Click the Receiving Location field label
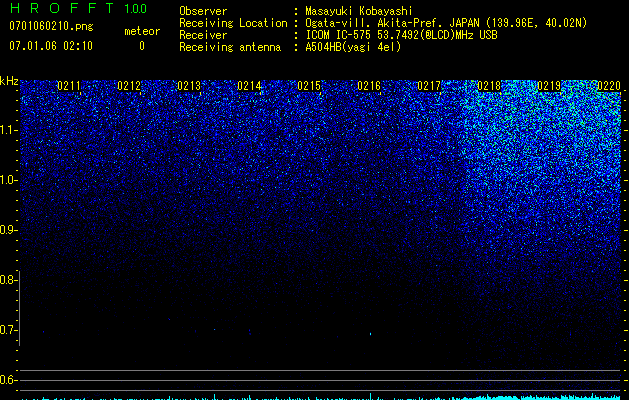The width and height of the screenshot is (629, 400). point(233,23)
